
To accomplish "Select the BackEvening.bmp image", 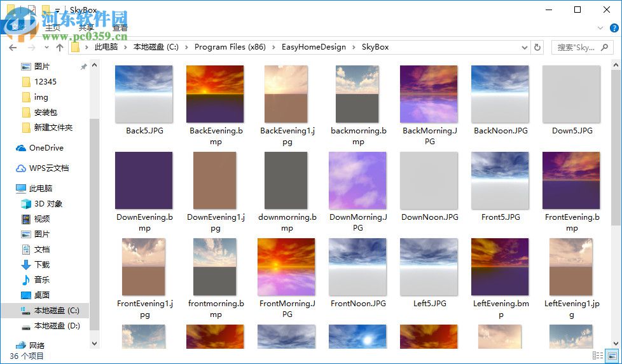I will point(216,94).
